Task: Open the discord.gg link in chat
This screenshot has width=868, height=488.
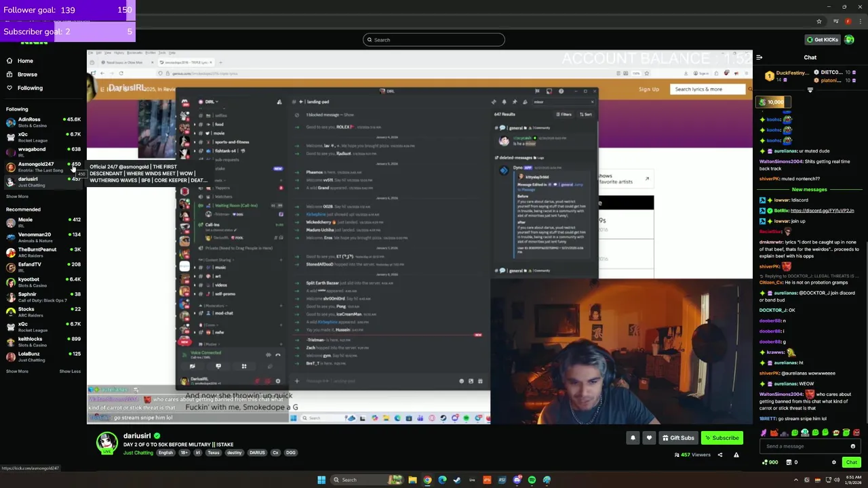Action: coord(823,211)
